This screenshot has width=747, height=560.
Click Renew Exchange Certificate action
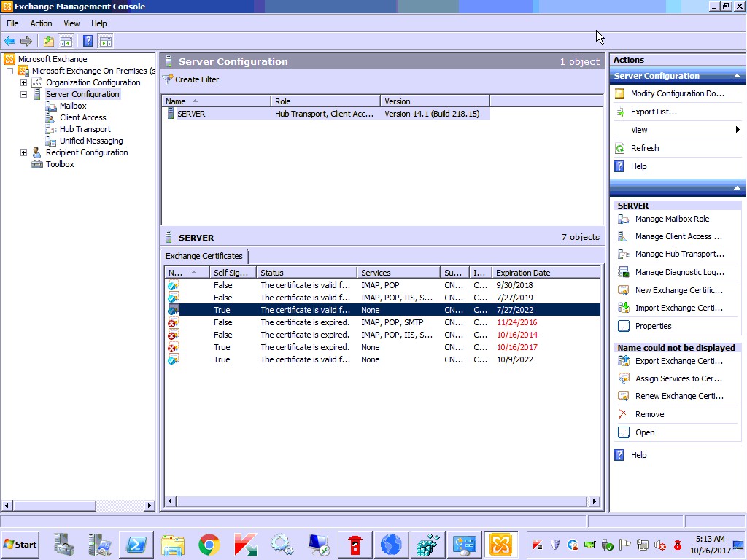[x=678, y=396]
